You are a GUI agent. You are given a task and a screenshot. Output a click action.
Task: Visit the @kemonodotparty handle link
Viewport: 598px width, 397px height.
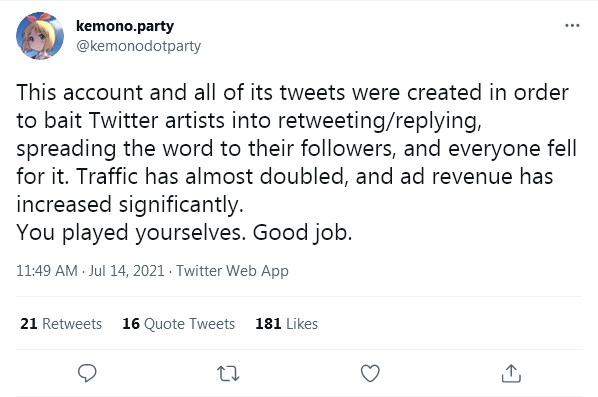pyautogui.click(x=138, y=46)
